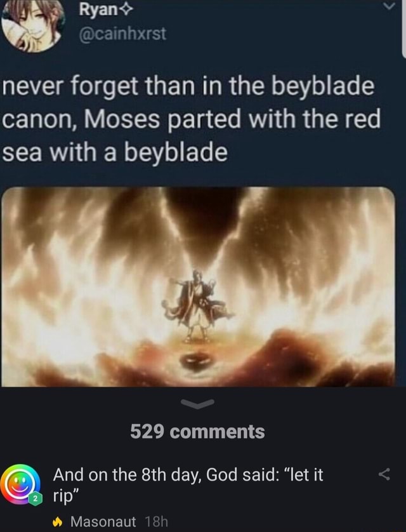The width and height of the screenshot is (406, 532).
Task: Tap the 529 comments header
Action: coord(197,432)
